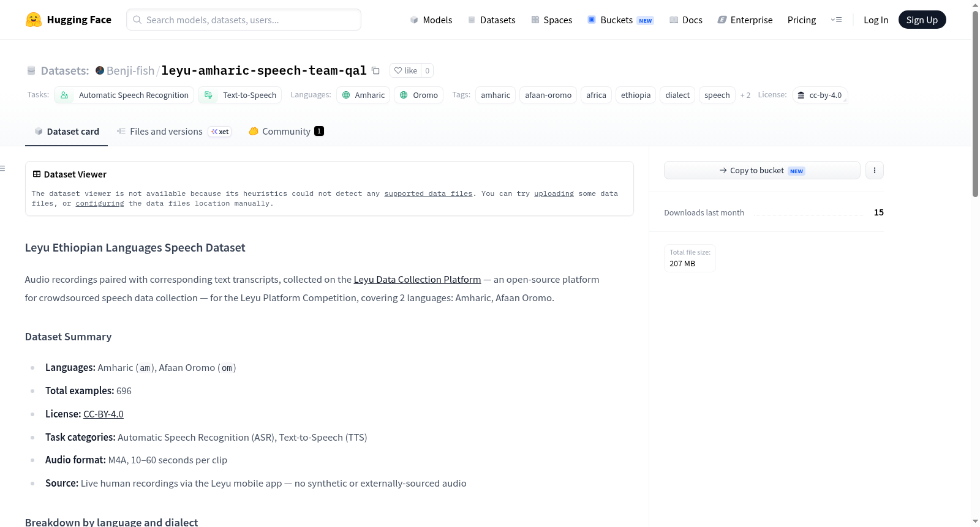
Task: Show the +2 additional tags
Action: [745, 95]
